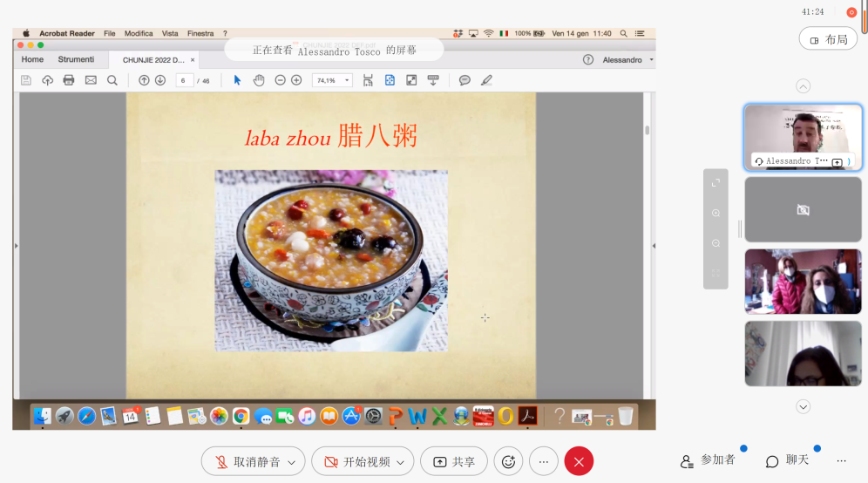The height and width of the screenshot is (483, 868).
Task: Click the send by email envelope icon
Action: tap(91, 80)
